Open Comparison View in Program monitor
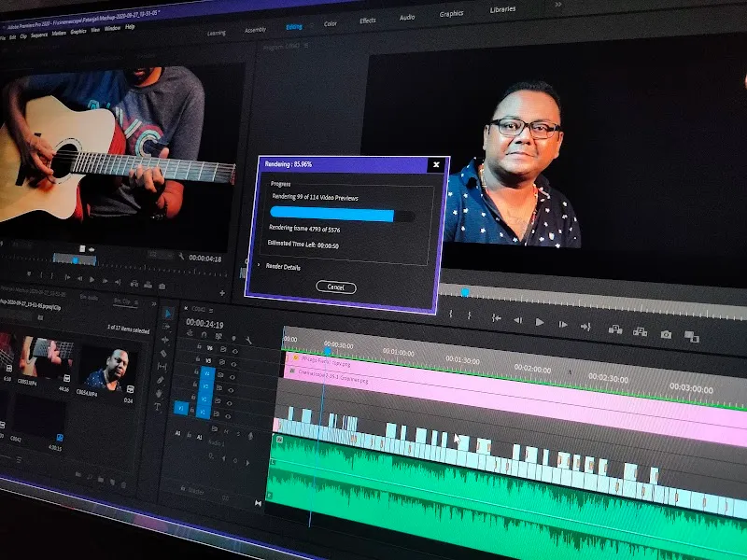The image size is (747, 560). (691, 337)
